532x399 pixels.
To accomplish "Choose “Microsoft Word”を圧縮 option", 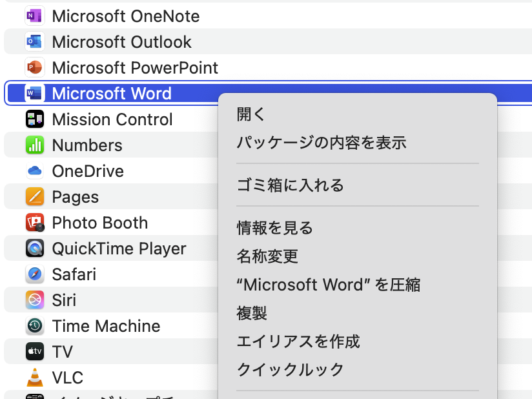I will pyautogui.click(x=328, y=285).
